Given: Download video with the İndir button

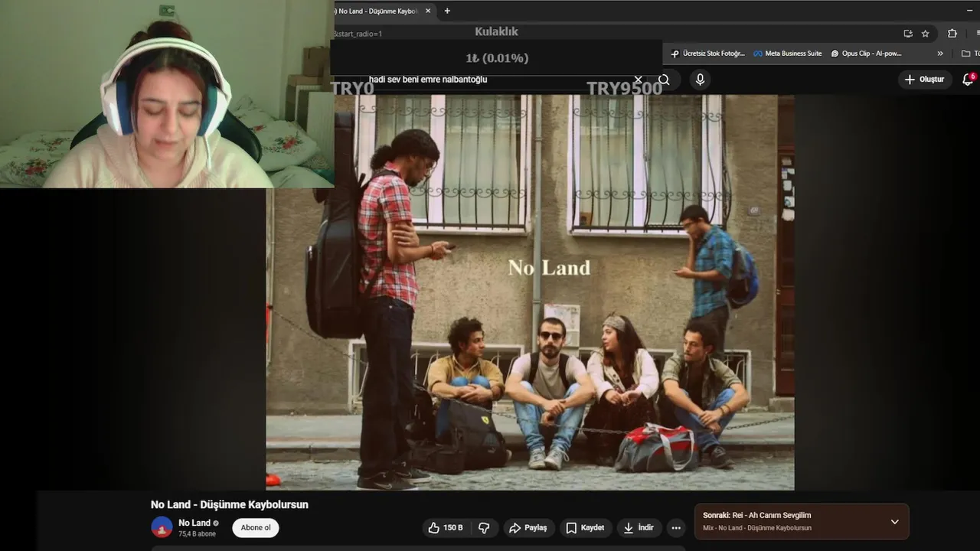Looking at the screenshot, I should pos(639,527).
